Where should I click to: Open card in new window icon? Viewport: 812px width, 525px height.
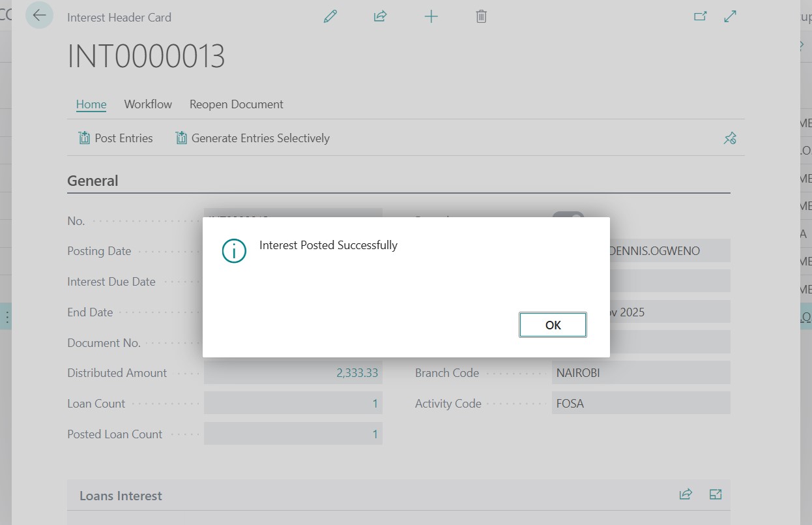tap(700, 17)
